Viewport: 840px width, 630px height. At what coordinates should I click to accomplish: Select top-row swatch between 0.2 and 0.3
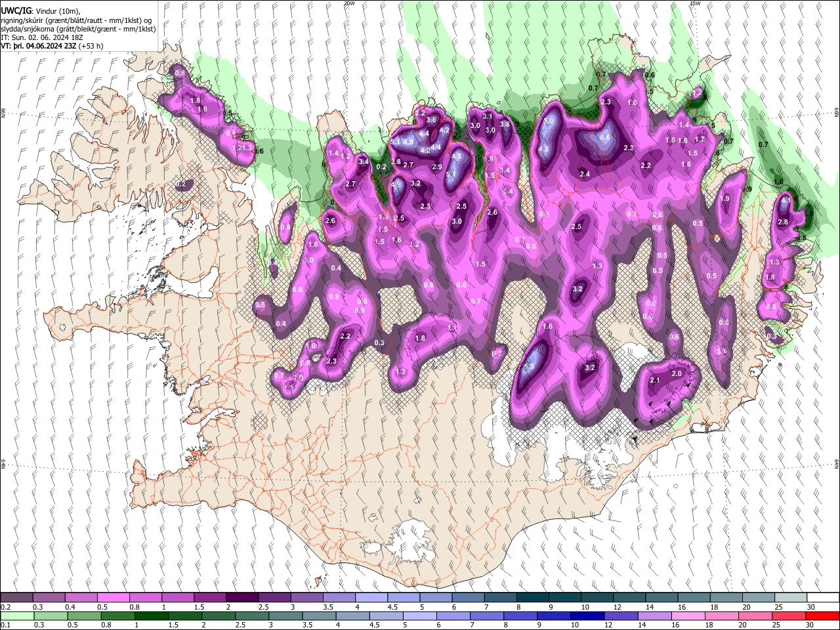click(x=16, y=597)
